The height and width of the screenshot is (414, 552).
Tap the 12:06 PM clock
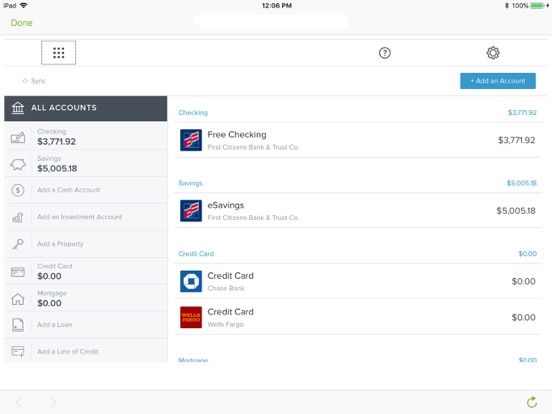tap(277, 6)
